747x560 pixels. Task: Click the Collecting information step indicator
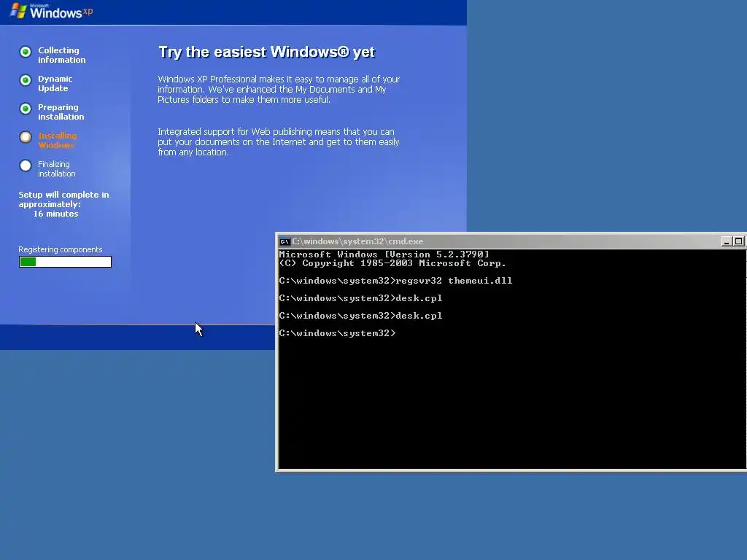(x=26, y=52)
